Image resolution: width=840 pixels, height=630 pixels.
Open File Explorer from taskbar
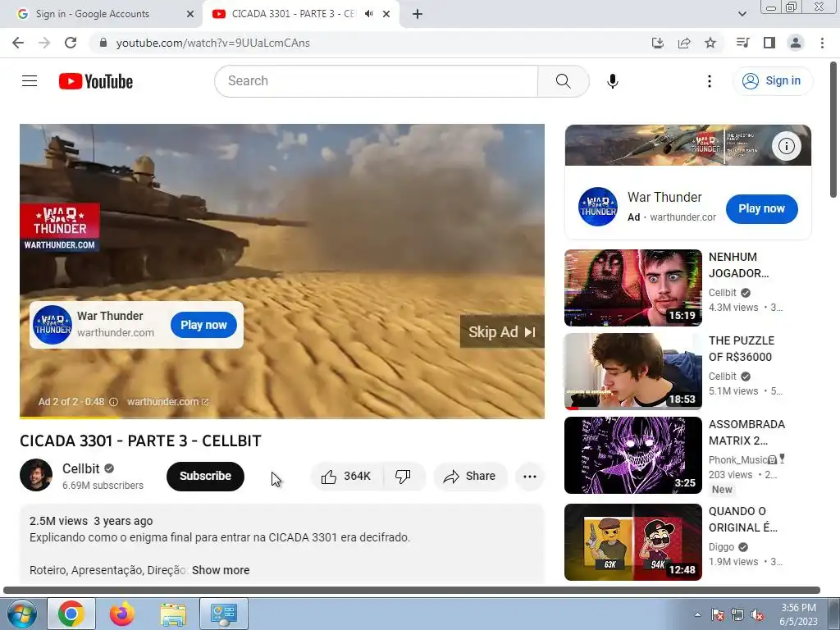(173, 614)
